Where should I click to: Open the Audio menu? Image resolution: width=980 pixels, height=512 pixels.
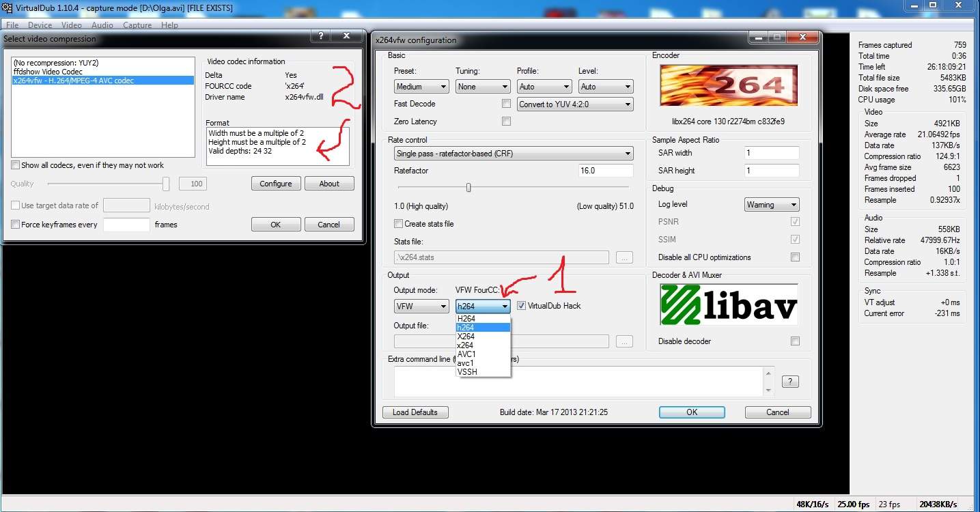102,25
